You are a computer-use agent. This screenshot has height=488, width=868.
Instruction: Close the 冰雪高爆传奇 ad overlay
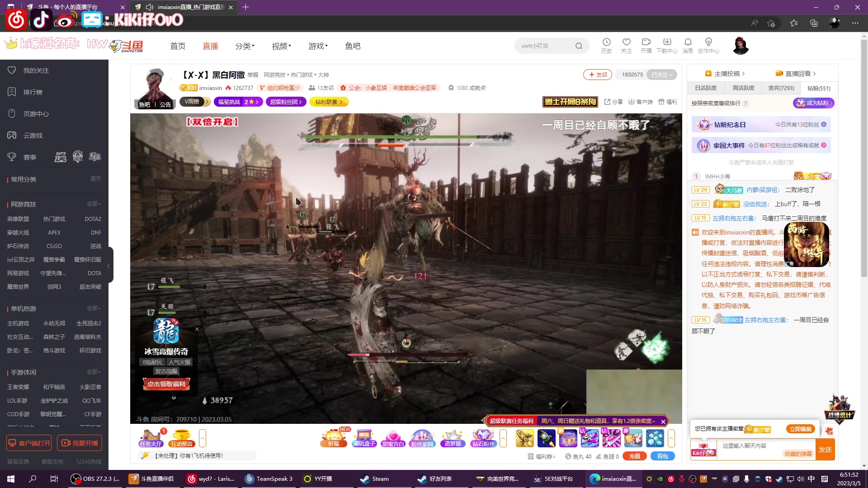tap(197, 329)
